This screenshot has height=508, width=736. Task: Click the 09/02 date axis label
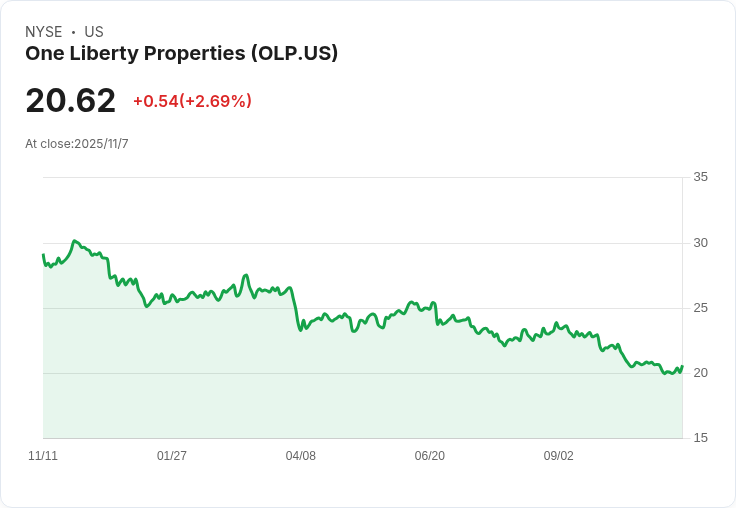[559, 455]
